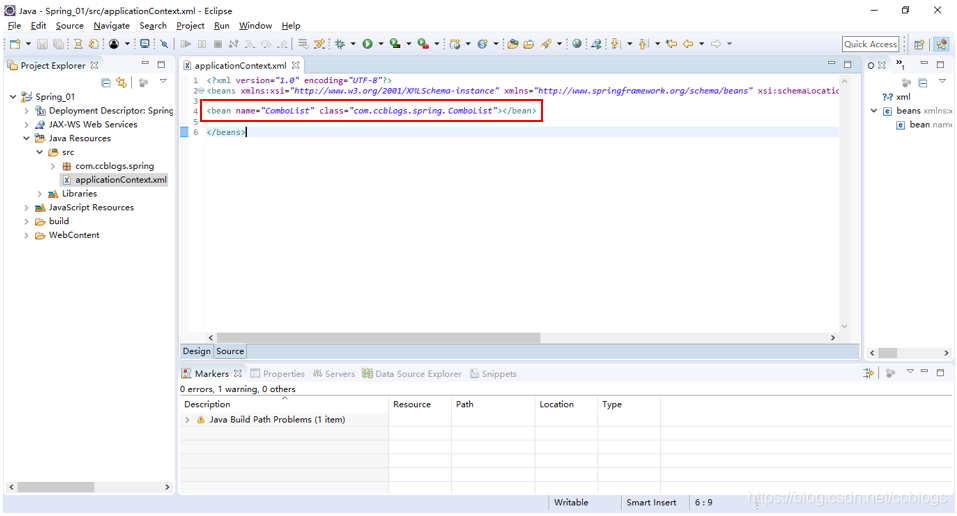The width and height of the screenshot is (957, 516).
Task: Click the Last Edit Location icon
Action: [671, 44]
